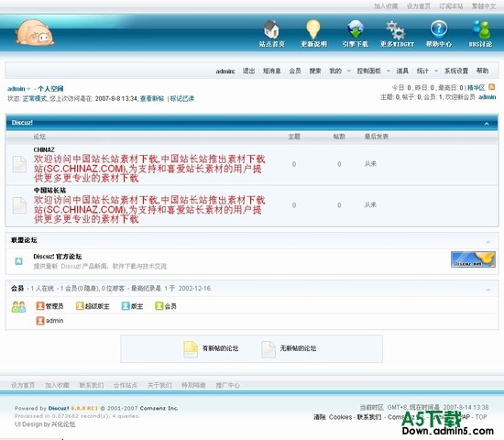Open the CHINAZ forum title
The width and height of the screenshot is (504, 440).
pyautogui.click(x=44, y=150)
